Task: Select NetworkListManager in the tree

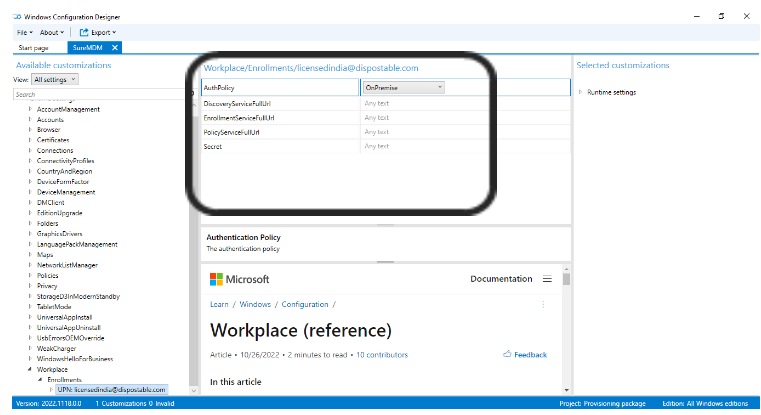Action: click(x=67, y=265)
